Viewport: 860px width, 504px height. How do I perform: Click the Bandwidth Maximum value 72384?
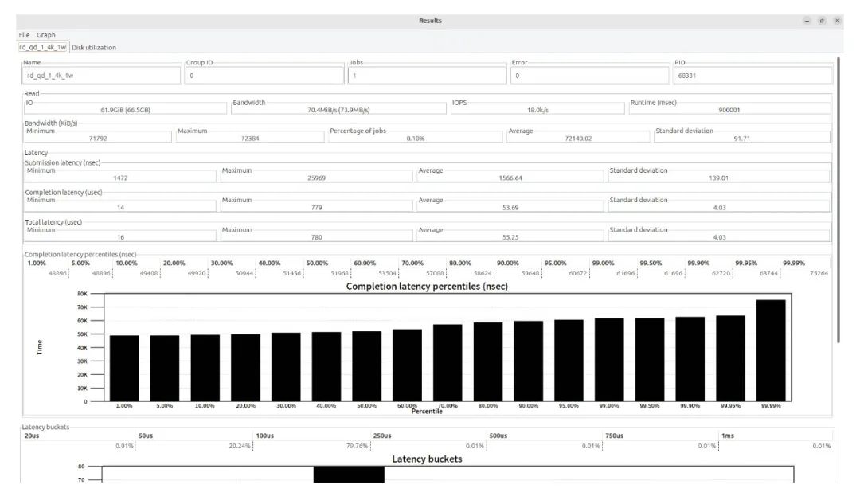pyautogui.click(x=250, y=139)
